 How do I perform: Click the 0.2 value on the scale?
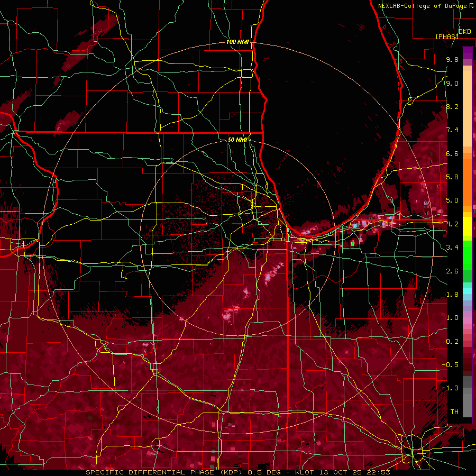(452, 342)
